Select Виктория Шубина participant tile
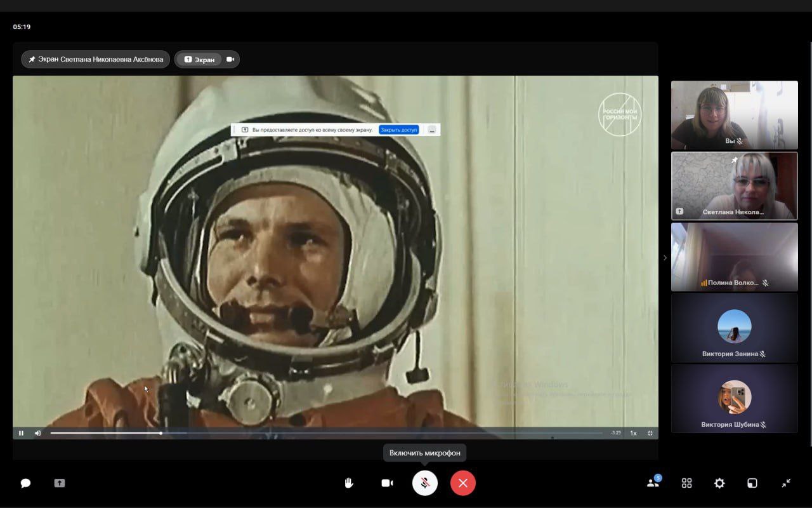Viewport: 812px width, 508px height. pyautogui.click(x=735, y=399)
